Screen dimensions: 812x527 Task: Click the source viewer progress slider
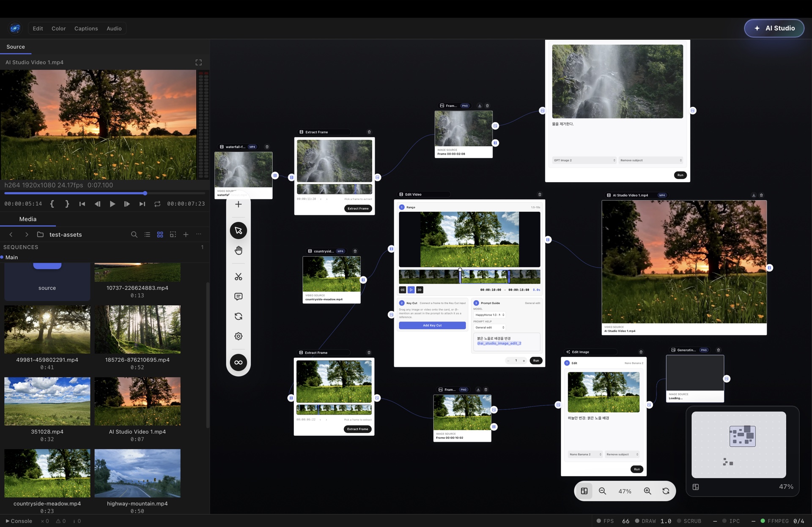pyautogui.click(x=104, y=193)
